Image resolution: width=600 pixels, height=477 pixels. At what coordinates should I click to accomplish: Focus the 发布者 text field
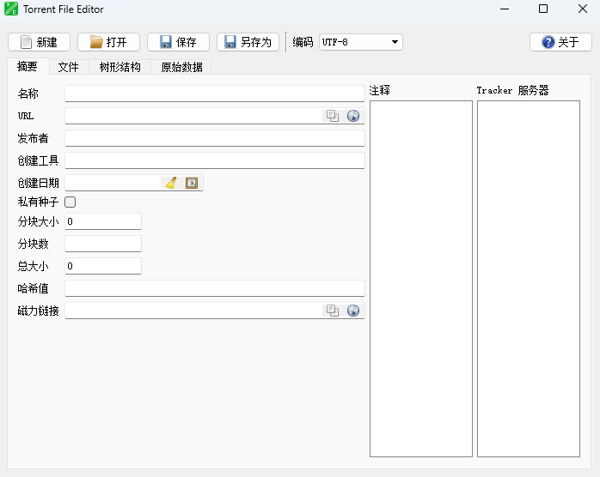click(x=214, y=138)
